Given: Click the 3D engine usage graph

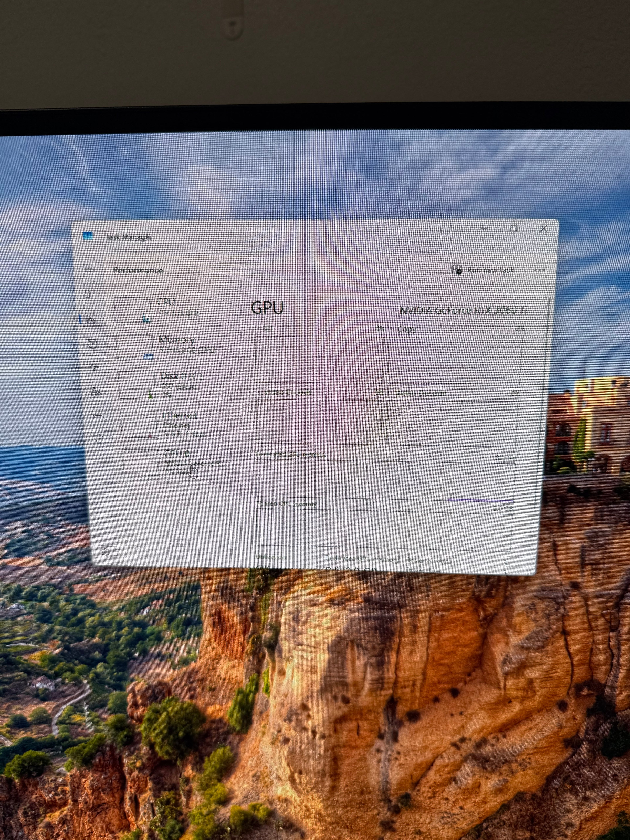Looking at the screenshot, I should [319, 360].
